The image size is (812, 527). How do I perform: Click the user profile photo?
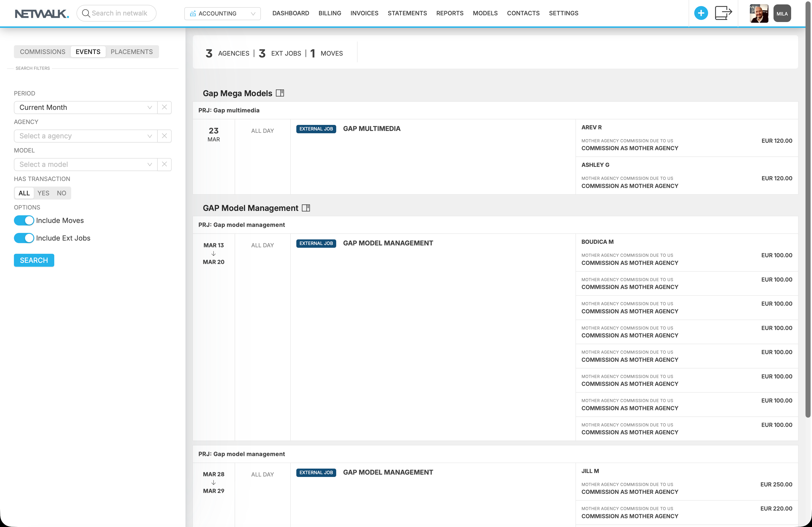coord(758,14)
